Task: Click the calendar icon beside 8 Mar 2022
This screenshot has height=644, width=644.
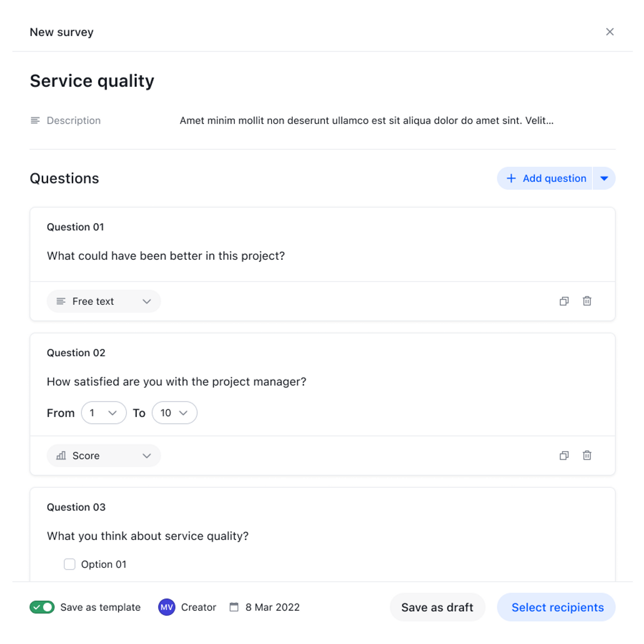Action: tap(234, 607)
